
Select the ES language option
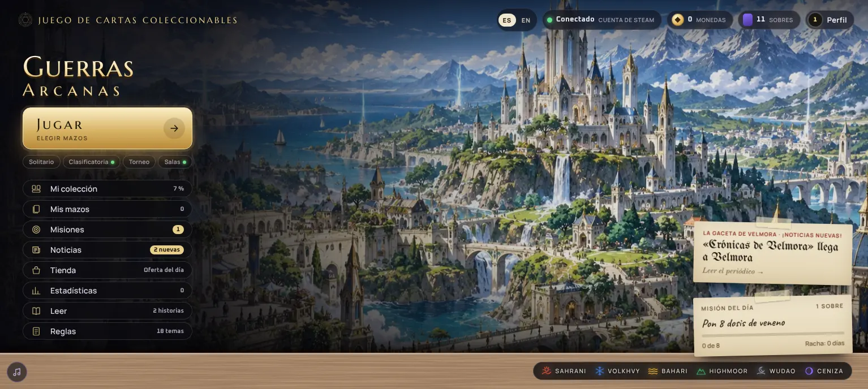click(507, 20)
